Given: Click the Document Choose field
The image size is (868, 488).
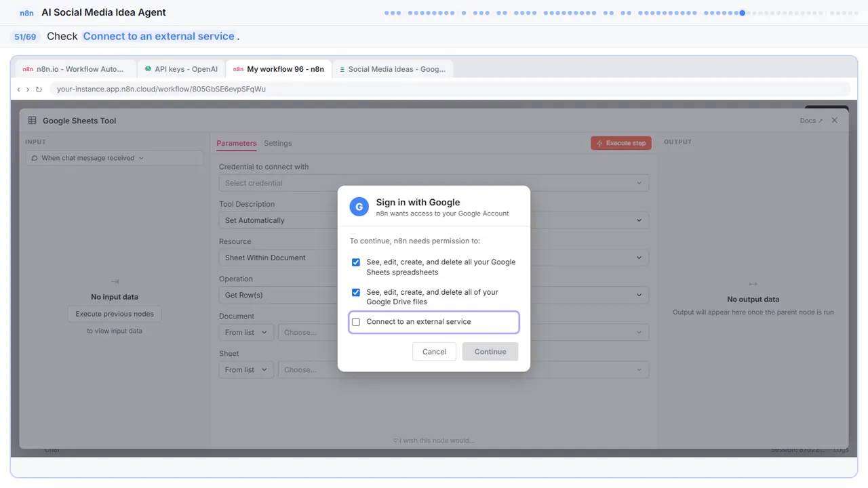Looking at the screenshot, I should click(463, 333).
